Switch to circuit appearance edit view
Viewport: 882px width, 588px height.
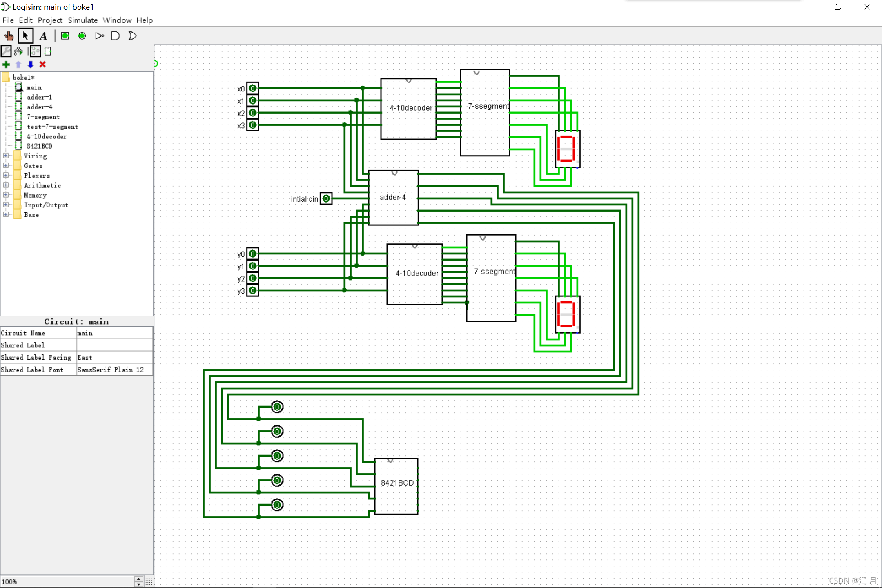pyautogui.click(x=48, y=51)
